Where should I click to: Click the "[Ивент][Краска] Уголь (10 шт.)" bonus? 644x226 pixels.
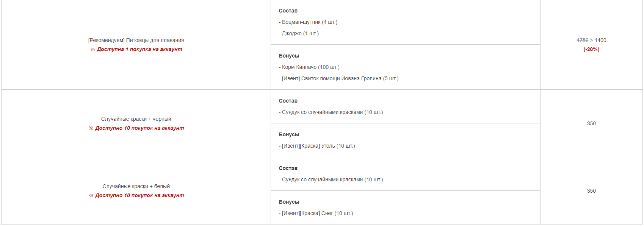(x=318, y=146)
